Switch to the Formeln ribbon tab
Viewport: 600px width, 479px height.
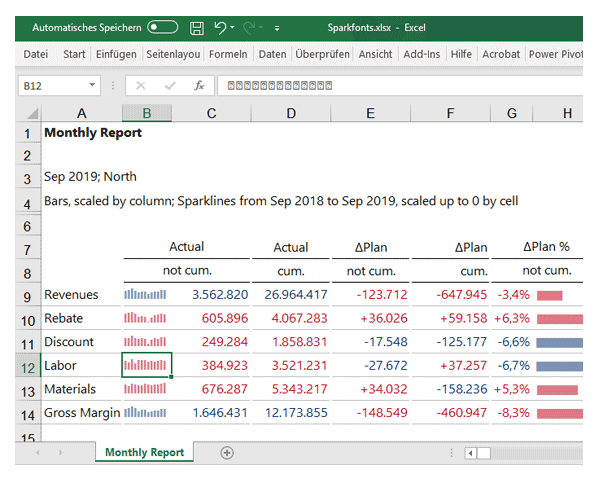[228, 54]
